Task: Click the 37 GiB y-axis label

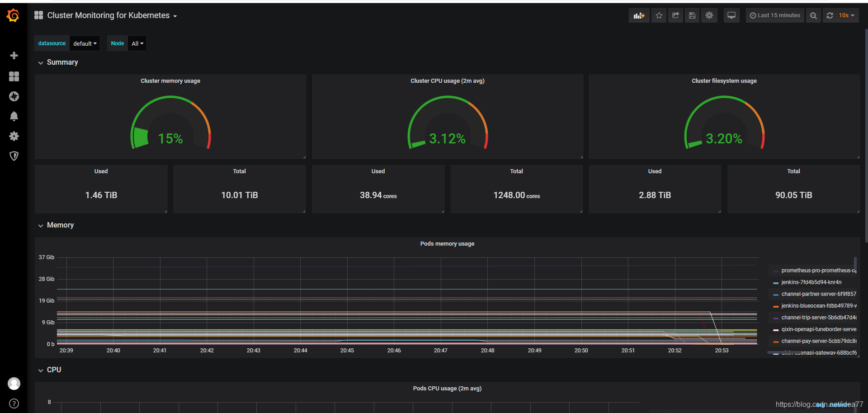Action: pyautogui.click(x=47, y=257)
